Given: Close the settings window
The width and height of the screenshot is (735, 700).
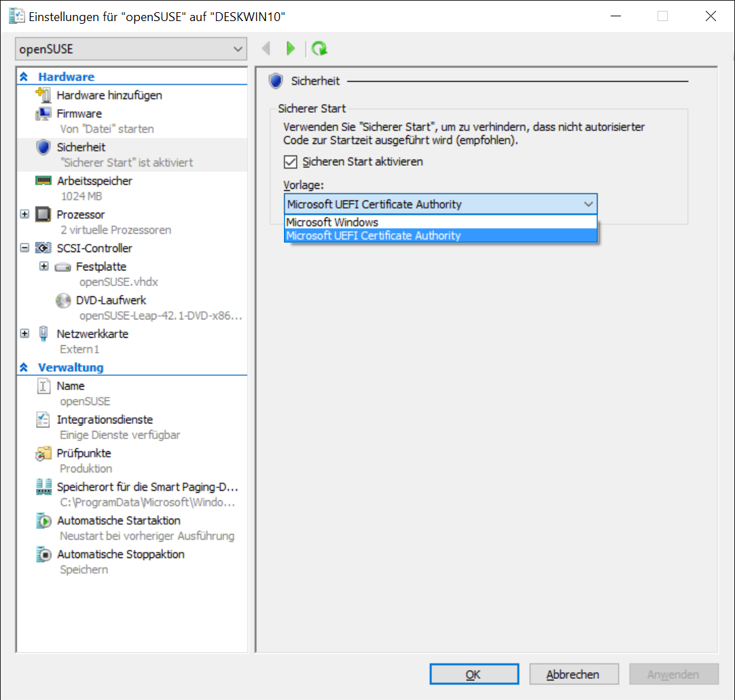Looking at the screenshot, I should coord(711,16).
